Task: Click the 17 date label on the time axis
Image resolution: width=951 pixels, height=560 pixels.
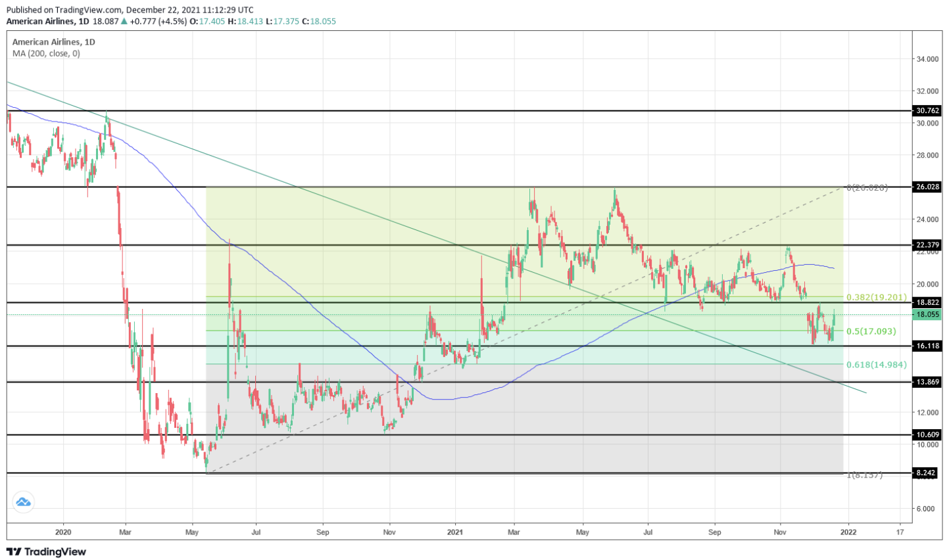Action: (x=900, y=531)
